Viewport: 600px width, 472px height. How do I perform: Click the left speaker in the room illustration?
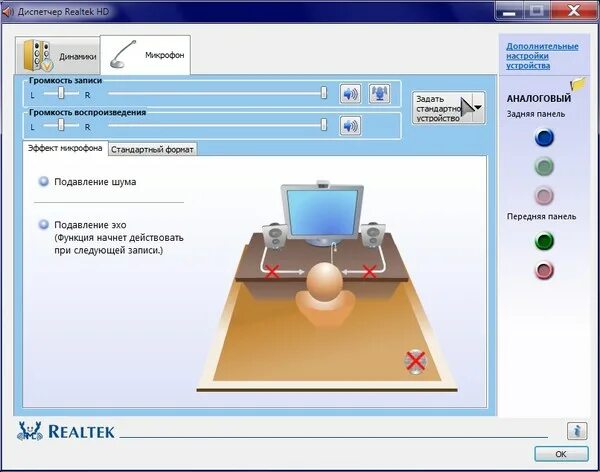275,235
